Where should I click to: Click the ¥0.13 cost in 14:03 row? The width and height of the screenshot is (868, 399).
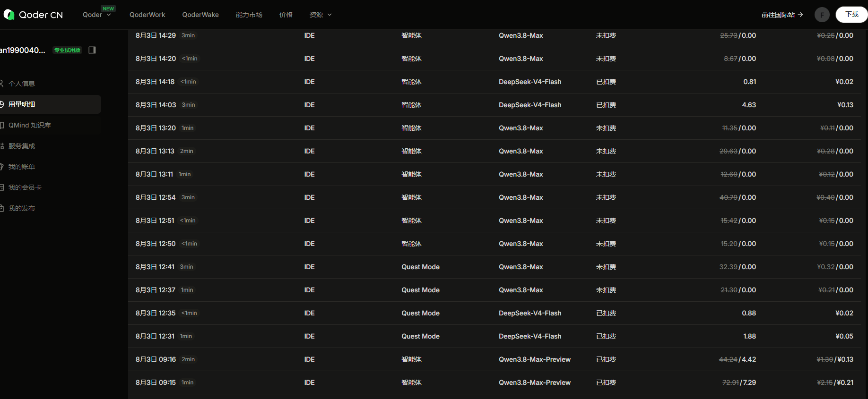point(845,105)
